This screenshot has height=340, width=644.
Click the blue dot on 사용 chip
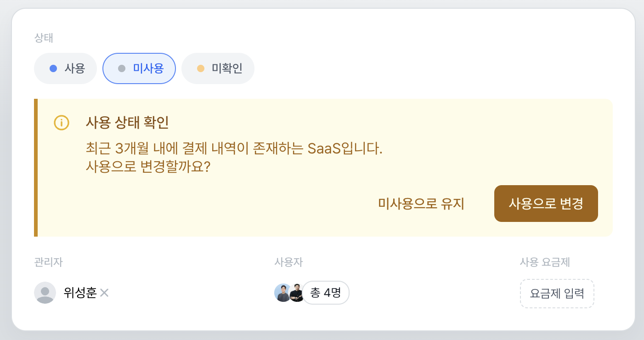[x=53, y=69]
